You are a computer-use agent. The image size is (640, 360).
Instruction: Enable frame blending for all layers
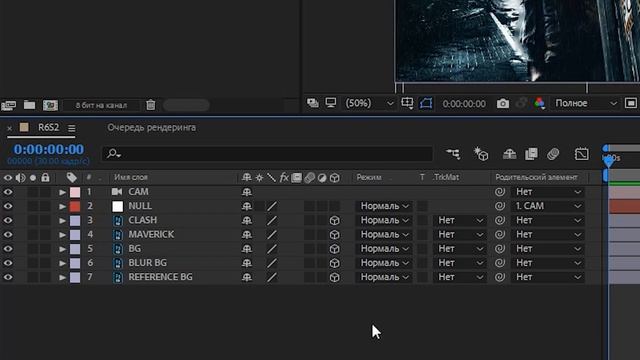click(531, 154)
